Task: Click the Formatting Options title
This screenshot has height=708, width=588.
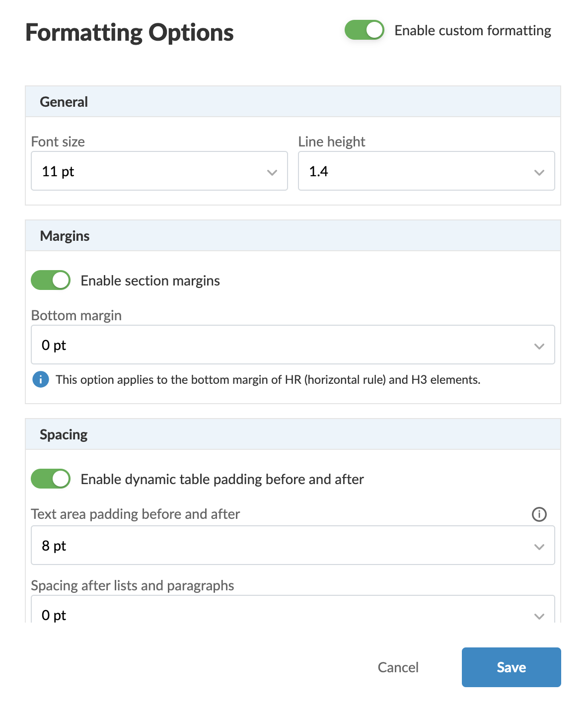Action: click(130, 33)
